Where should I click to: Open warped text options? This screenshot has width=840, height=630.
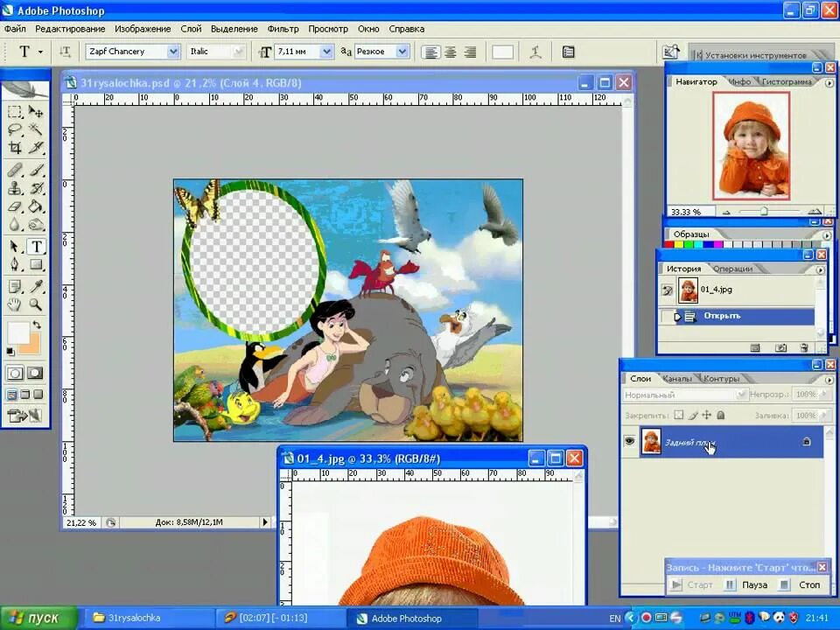(535, 52)
